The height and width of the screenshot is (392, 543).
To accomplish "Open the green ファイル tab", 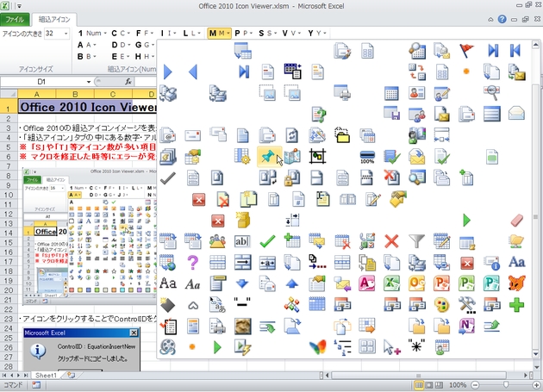I will [x=15, y=19].
